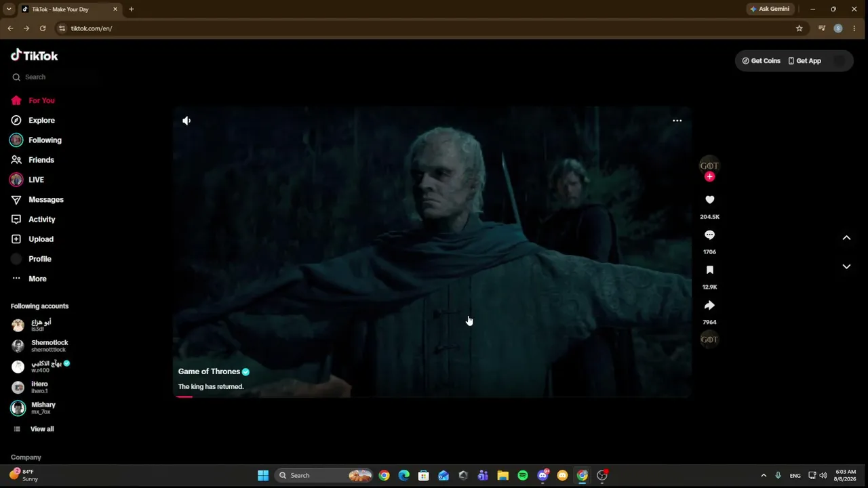Viewport: 868px width, 488px height.
Task: Open the system volume control
Action: point(824,476)
